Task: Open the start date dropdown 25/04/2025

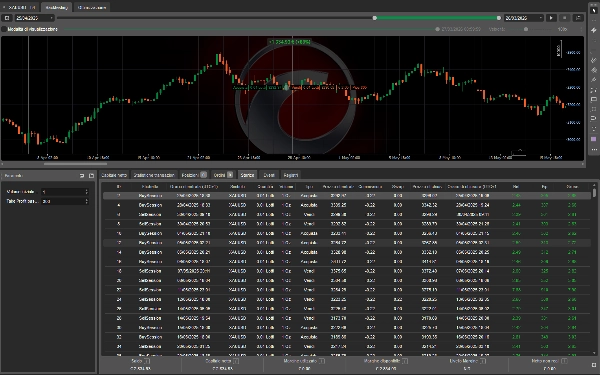Action: click(34, 18)
